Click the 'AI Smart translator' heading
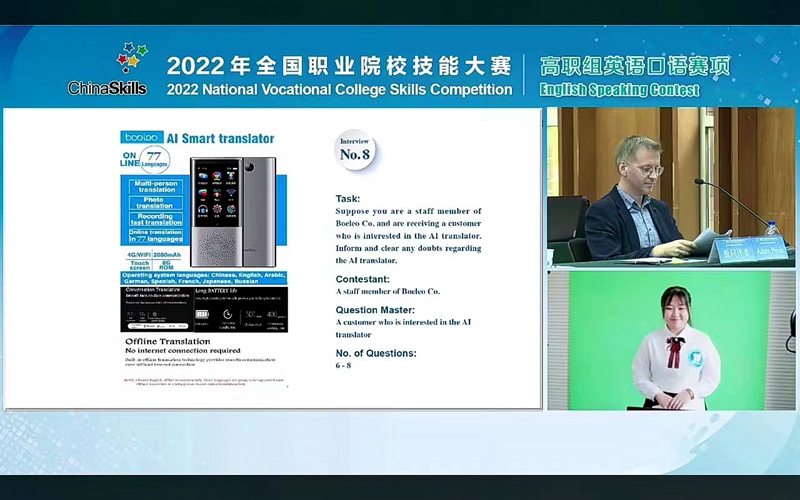 click(220, 139)
